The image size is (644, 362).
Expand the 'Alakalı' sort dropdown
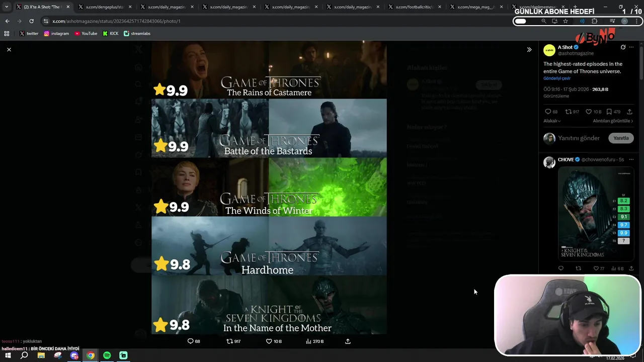point(552,121)
